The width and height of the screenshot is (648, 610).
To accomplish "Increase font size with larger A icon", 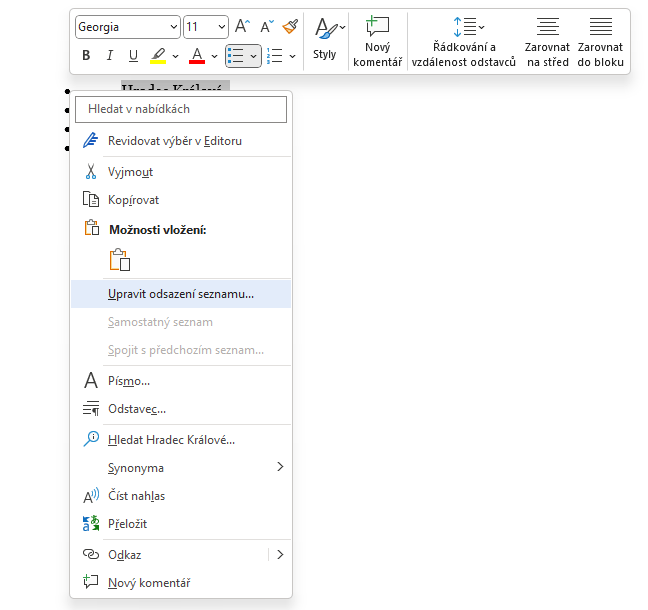I will click(242, 26).
